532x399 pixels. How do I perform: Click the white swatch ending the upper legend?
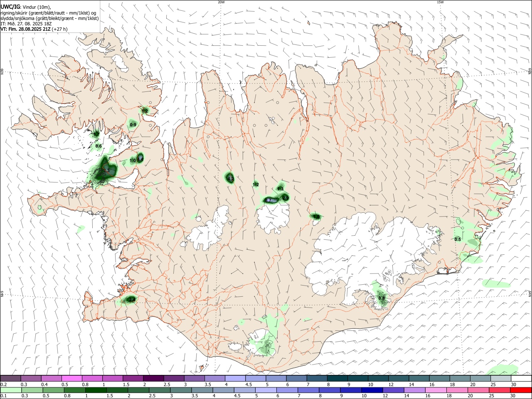(521, 378)
